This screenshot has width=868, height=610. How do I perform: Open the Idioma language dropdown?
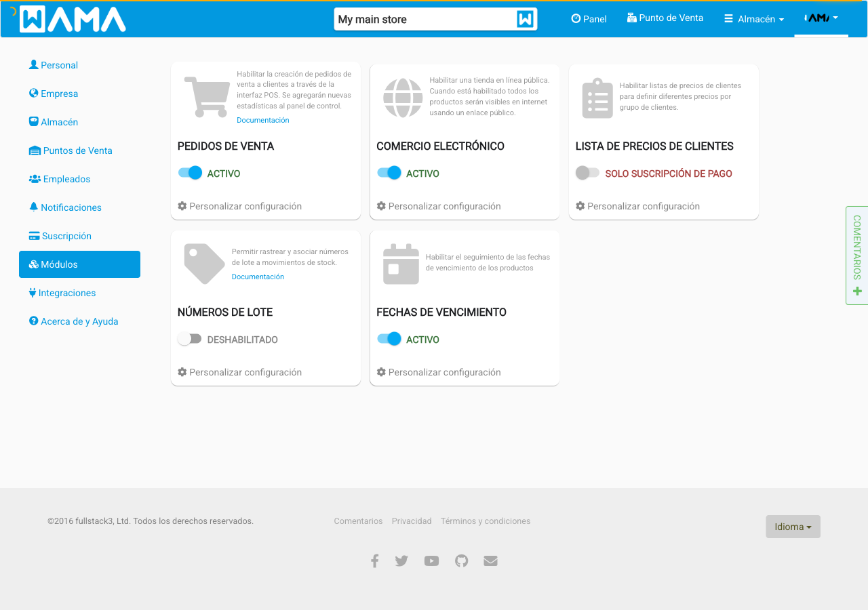coord(793,527)
